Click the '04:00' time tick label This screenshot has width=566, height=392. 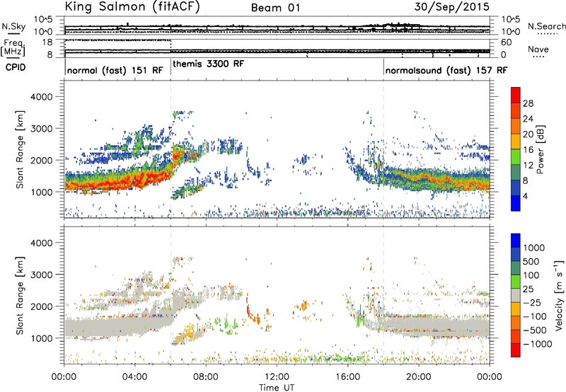(134, 377)
